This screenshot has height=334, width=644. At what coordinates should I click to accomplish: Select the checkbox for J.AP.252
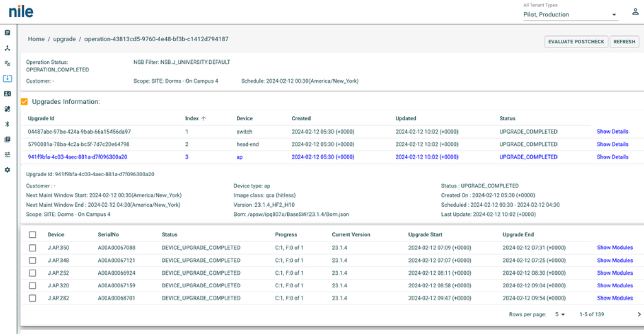click(32, 273)
